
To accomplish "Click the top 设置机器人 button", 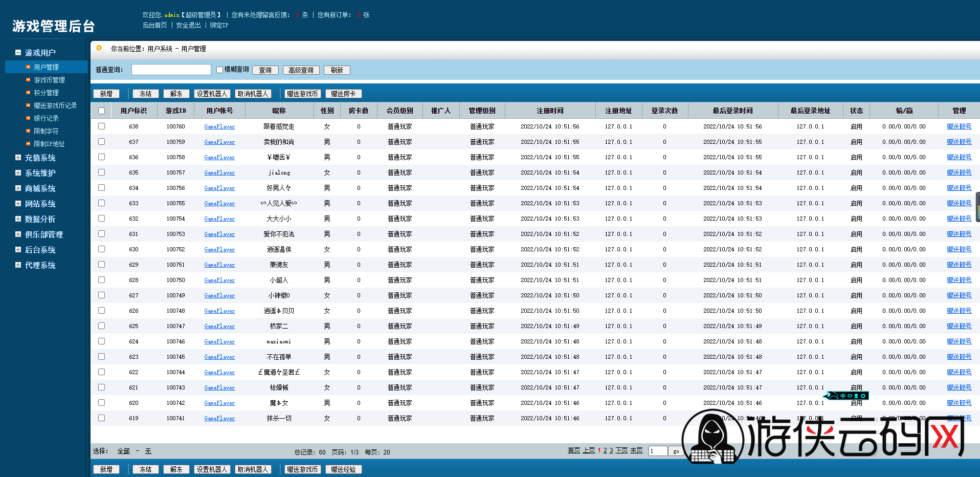I will click(x=212, y=94).
